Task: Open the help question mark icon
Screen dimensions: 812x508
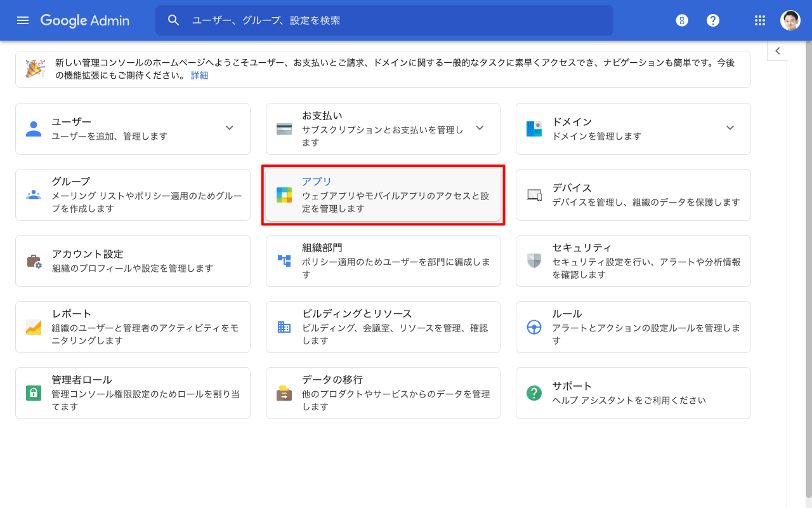Action: [713, 20]
